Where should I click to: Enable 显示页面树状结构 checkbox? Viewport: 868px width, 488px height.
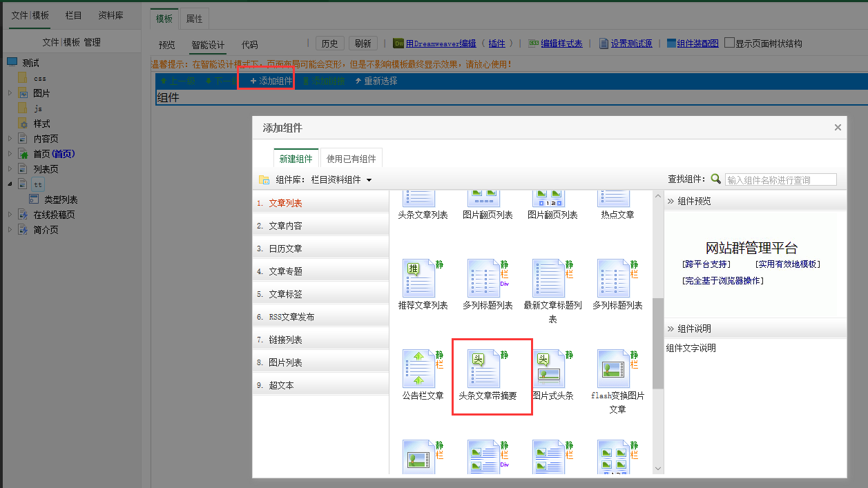coord(729,43)
